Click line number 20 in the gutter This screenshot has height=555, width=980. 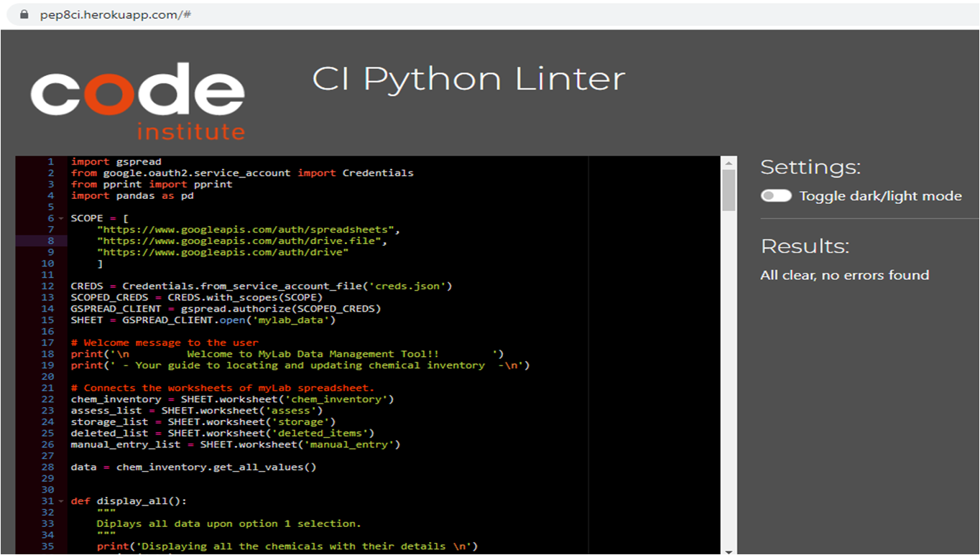click(x=48, y=377)
